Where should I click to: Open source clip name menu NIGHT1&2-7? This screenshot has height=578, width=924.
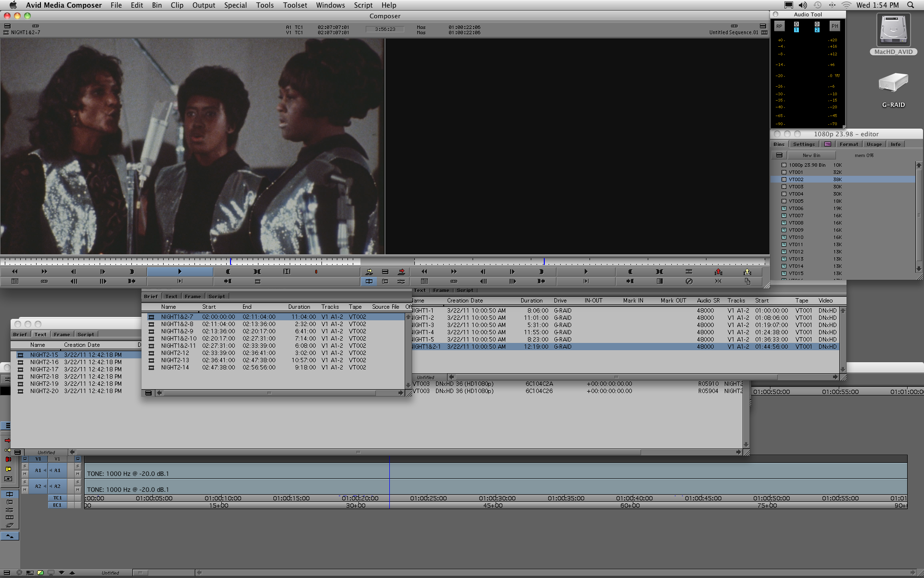coord(25,32)
